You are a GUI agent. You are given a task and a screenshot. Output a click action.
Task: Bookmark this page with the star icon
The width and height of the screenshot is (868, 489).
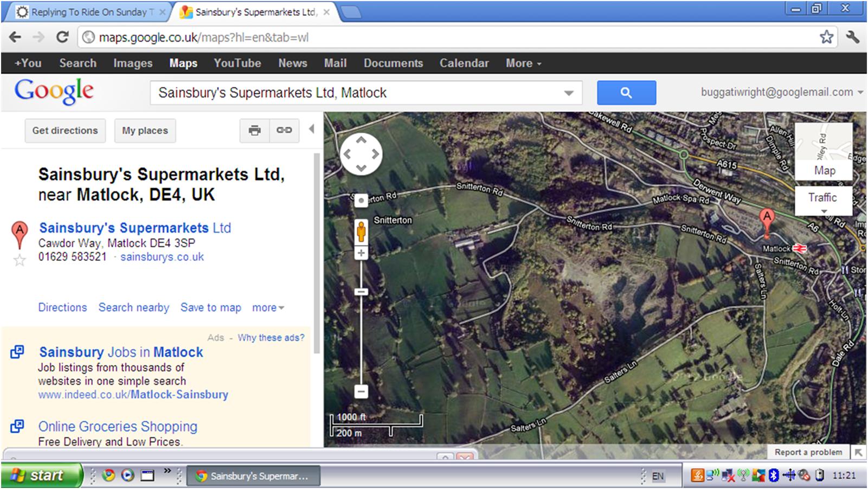[826, 37]
